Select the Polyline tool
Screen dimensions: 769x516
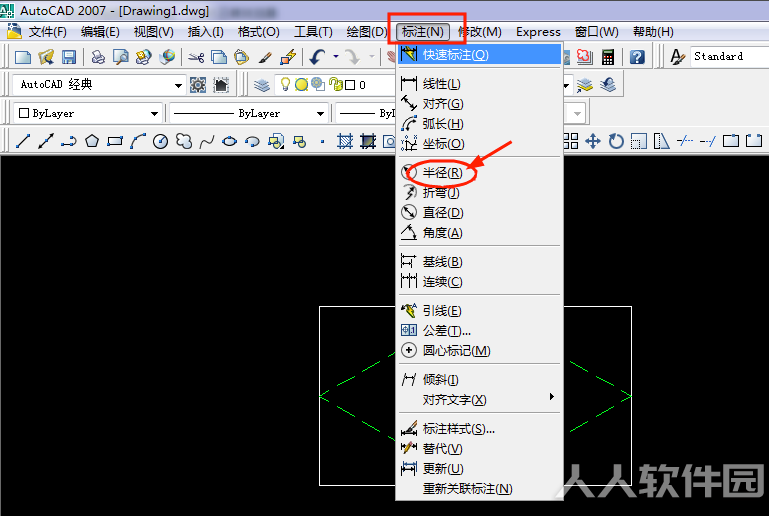69,141
